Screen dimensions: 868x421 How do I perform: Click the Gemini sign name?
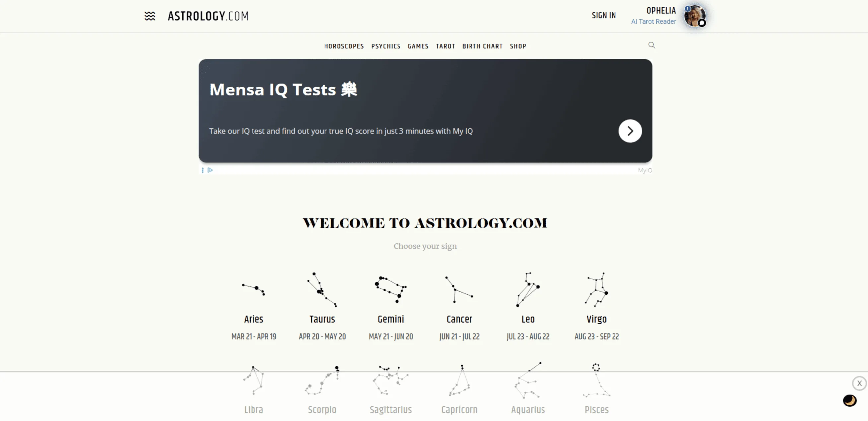click(391, 319)
